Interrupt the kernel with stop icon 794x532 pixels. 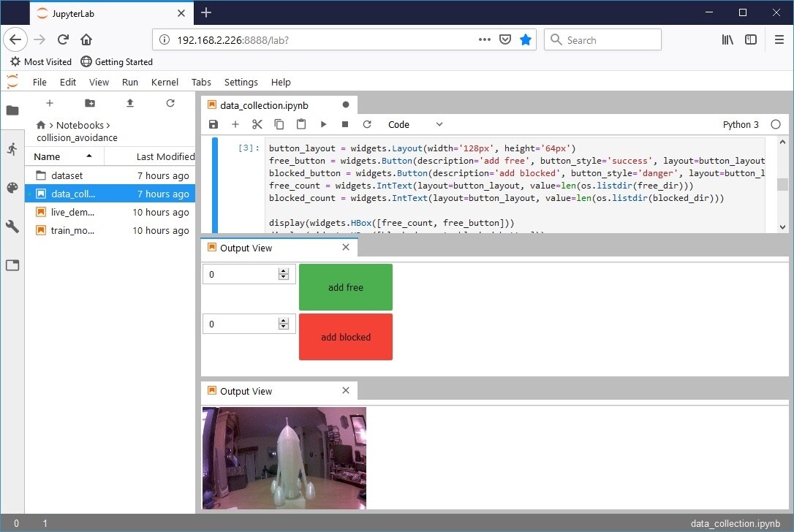pos(345,125)
